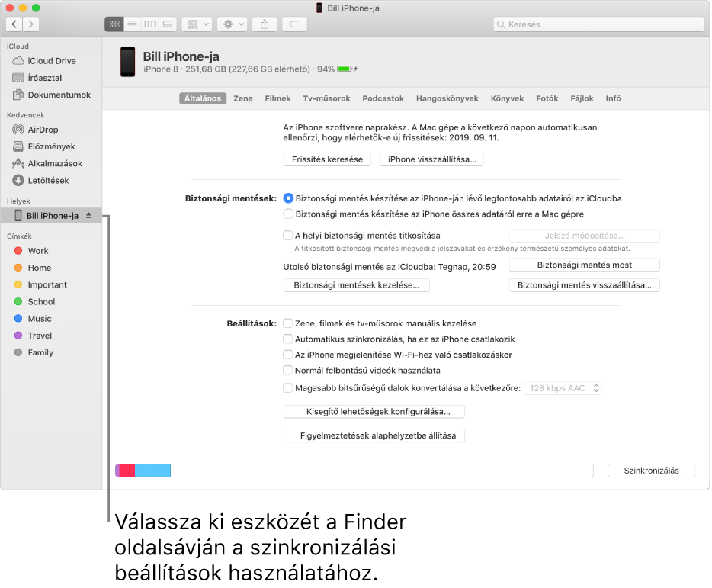This screenshot has height=588, width=712.
Task: Select the purple Travel tag
Action: tap(51, 336)
